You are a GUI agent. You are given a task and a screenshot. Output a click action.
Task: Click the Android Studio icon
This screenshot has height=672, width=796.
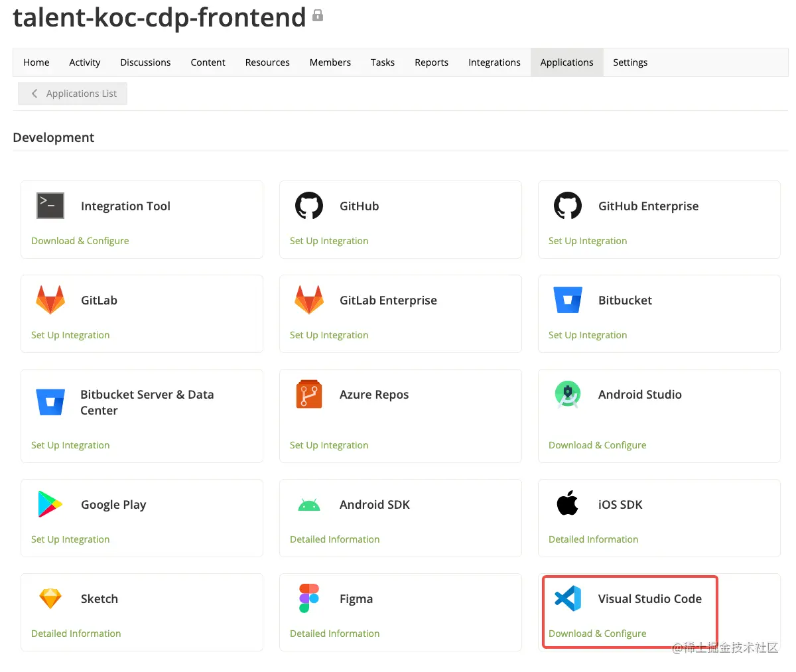point(568,394)
